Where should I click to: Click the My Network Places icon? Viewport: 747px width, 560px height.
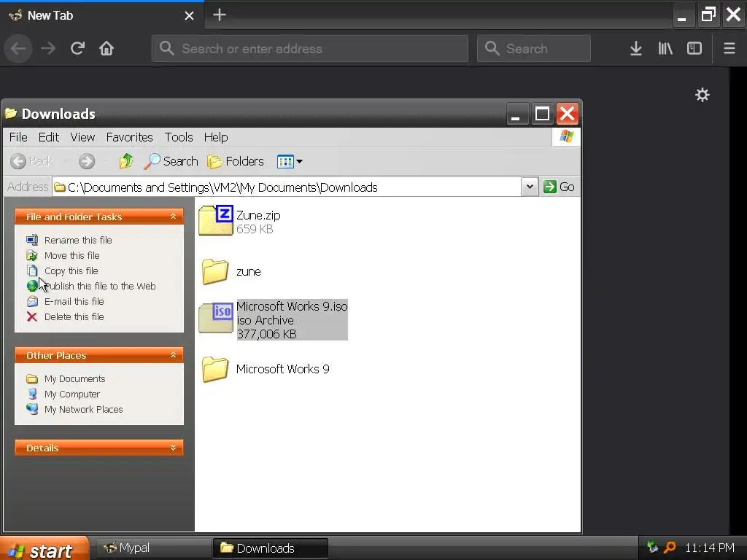coord(32,409)
